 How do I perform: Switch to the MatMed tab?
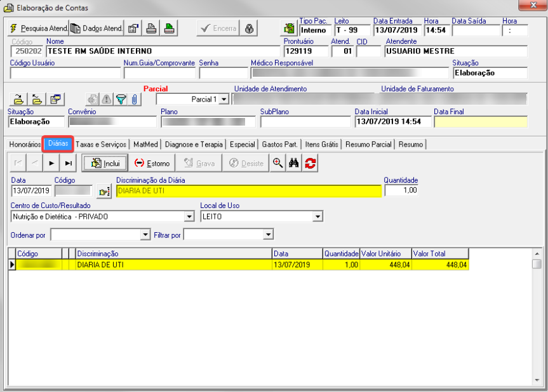pos(145,145)
